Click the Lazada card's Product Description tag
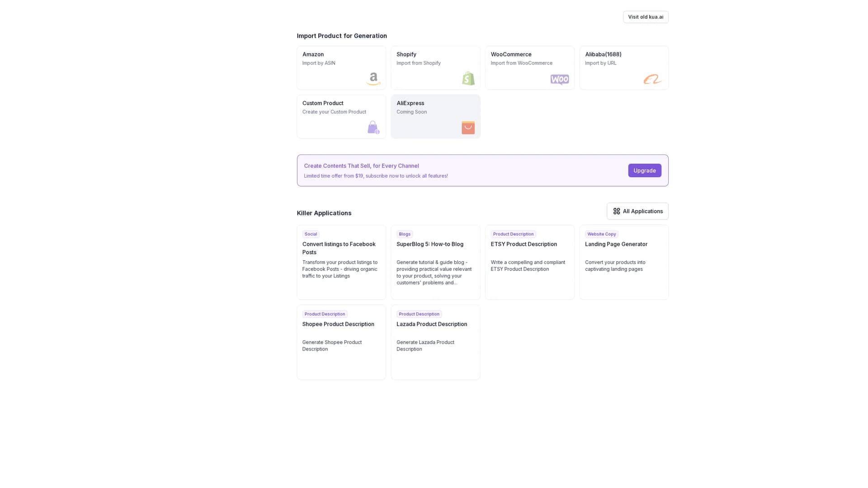Viewport: 868px width, 488px height. pos(419,314)
